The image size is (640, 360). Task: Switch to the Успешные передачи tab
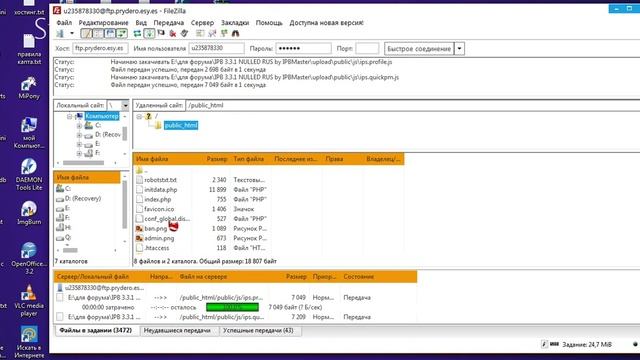pos(258,331)
